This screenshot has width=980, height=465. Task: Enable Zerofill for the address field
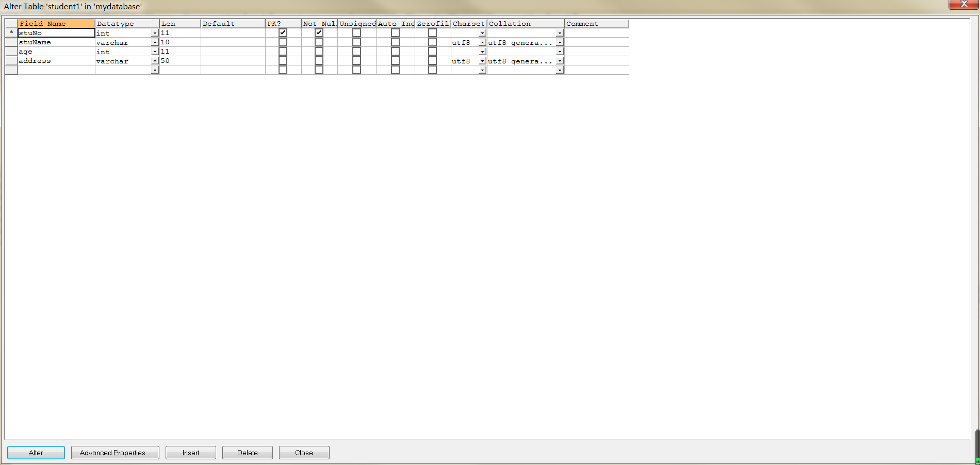(432, 60)
